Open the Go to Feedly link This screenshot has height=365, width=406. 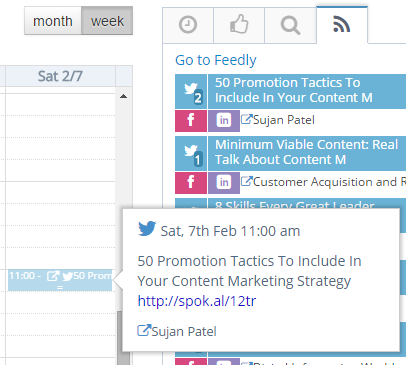pos(216,60)
